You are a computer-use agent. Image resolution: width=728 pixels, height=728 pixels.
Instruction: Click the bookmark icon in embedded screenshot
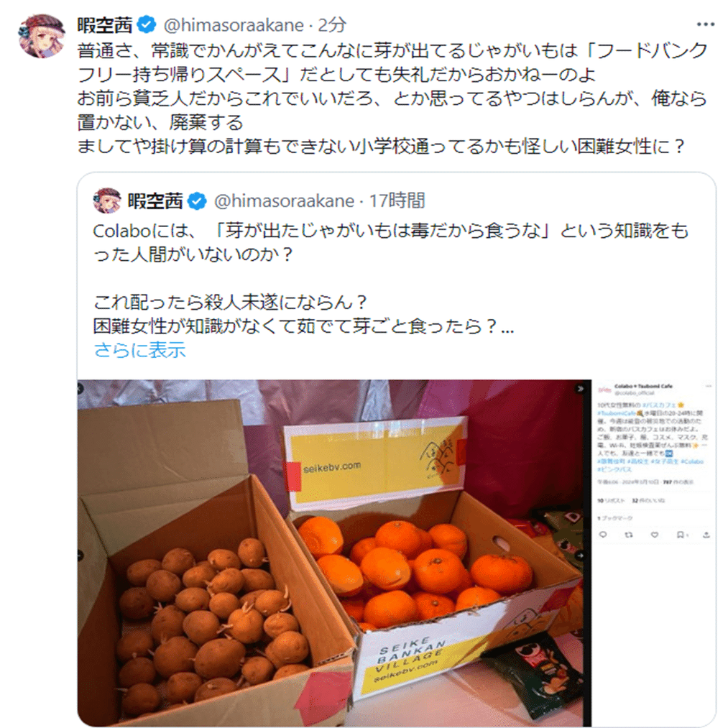[x=680, y=535]
